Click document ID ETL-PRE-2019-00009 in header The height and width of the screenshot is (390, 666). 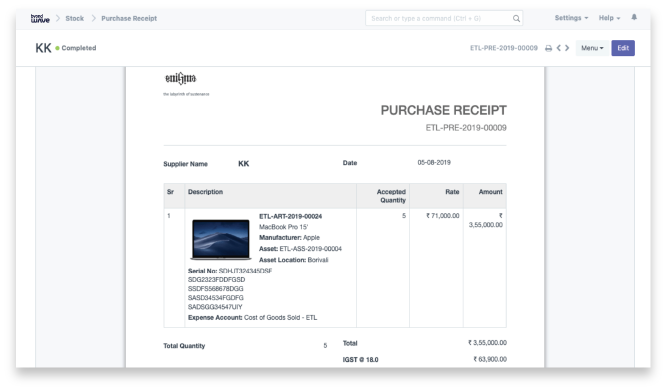coord(504,48)
